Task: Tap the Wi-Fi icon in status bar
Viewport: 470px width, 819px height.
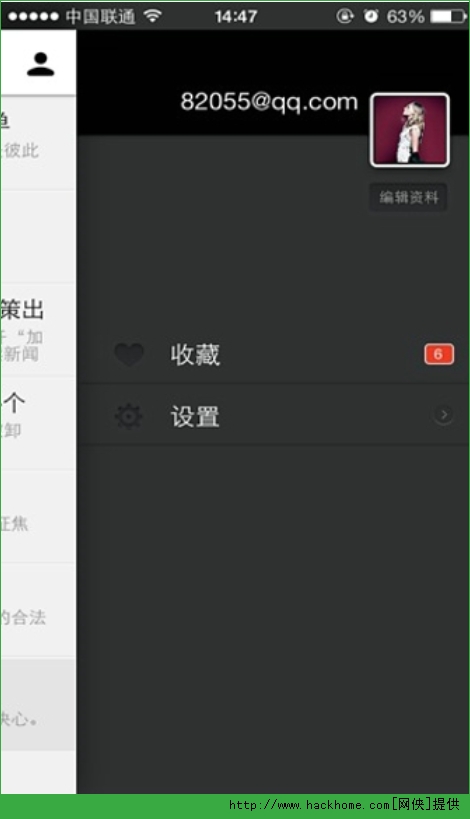Action: click(x=152, y=16)
